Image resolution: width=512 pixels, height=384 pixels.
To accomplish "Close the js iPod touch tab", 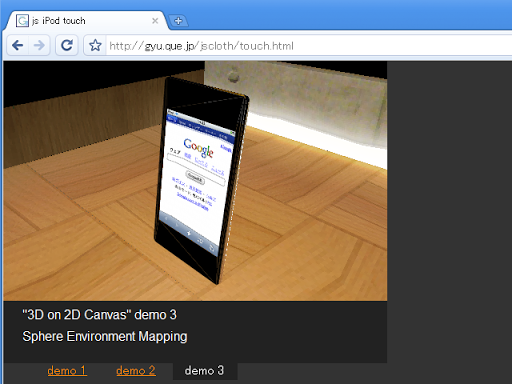I will (155, 21).
